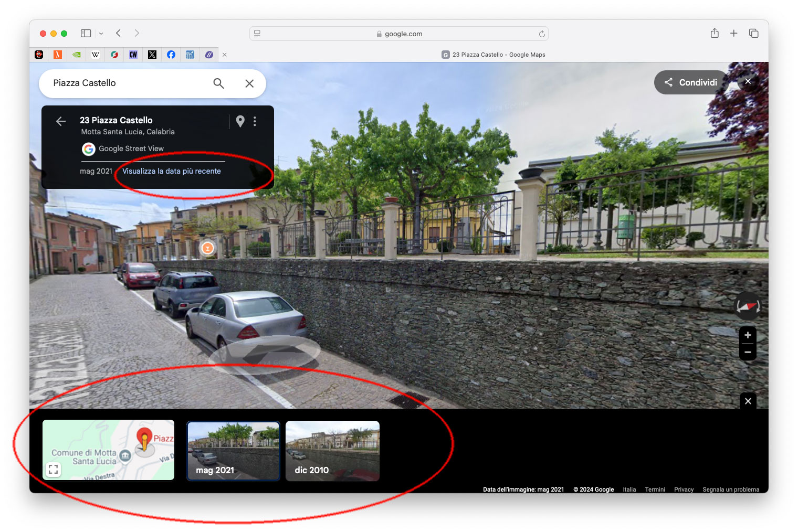Click '23 Piazza Castello' address title
Image resolution: width=798 pixels, height=532 pixels.
tap(116, 120)
